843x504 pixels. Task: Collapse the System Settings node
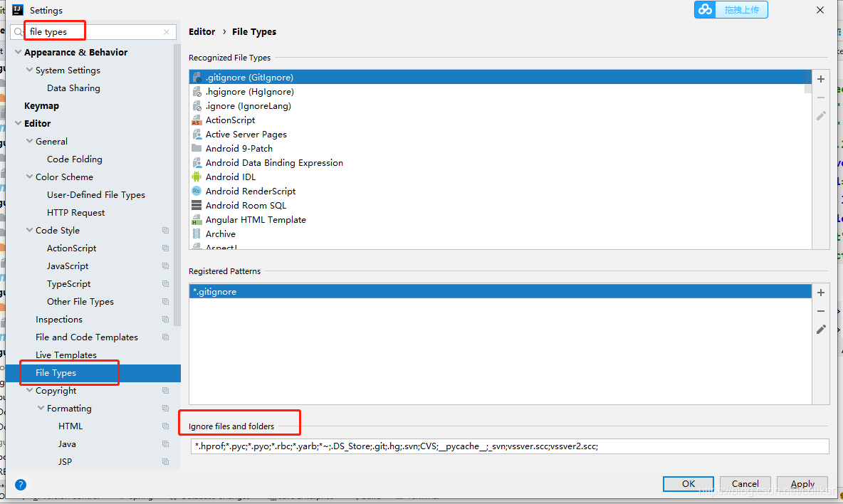[x=30, y=70]
